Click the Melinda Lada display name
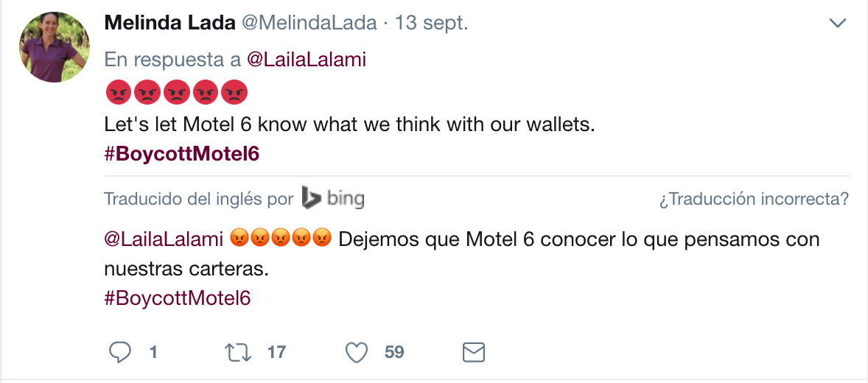The height and width of the screenshot is (383, 868). pyautogui.click(x=170, y=23)
